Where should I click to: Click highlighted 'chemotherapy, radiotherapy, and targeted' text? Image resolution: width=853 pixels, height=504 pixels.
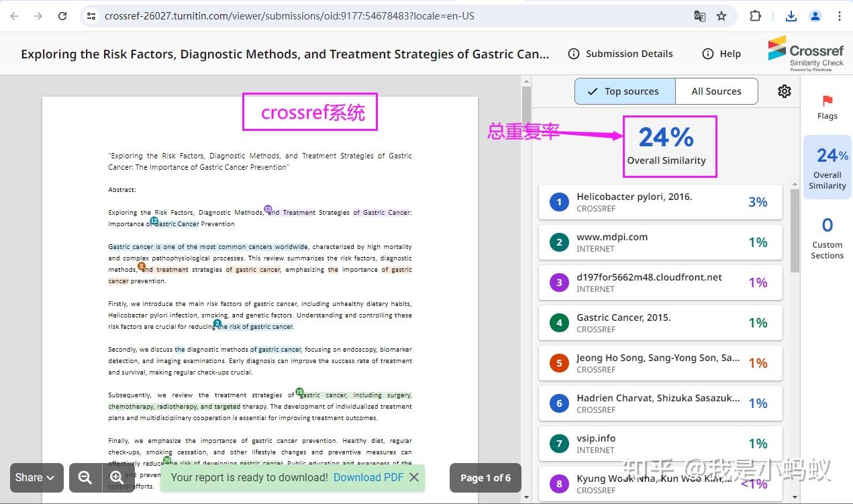coord(174,407)
